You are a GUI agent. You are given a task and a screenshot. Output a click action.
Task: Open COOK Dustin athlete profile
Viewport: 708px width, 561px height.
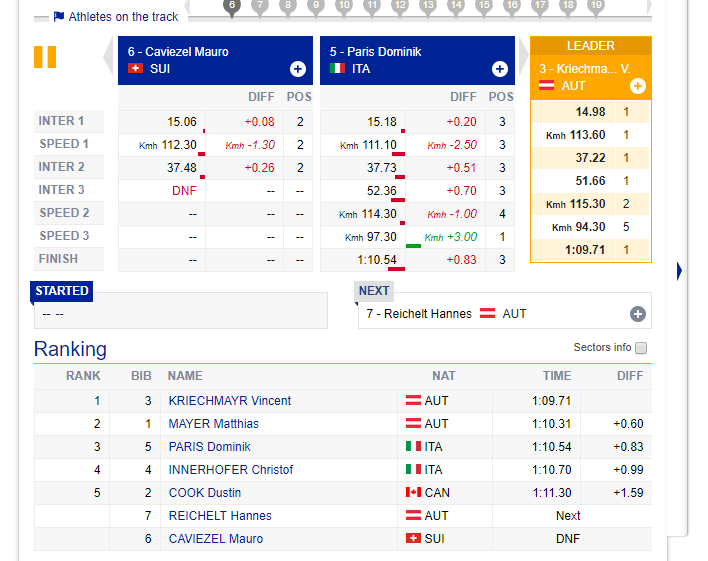(x=205, y=493)
